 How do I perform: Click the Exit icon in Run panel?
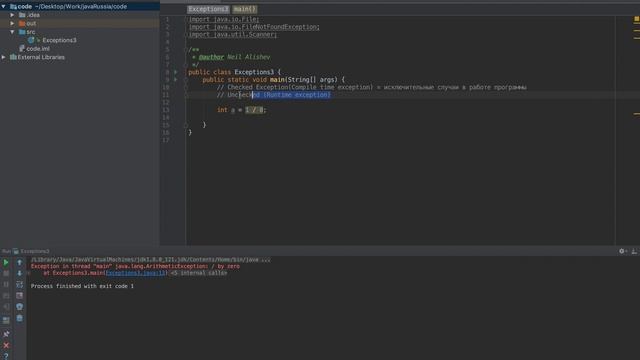coord(6,307)
